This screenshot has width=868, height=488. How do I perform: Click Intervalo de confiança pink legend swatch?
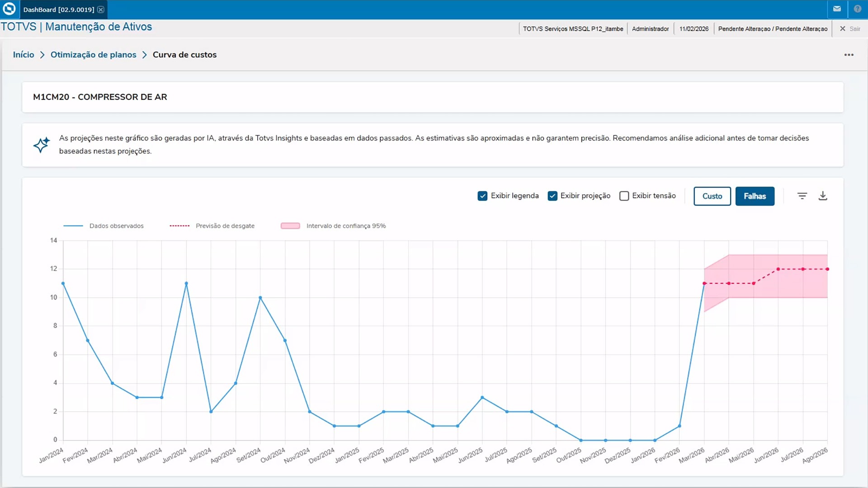coord(290,226)
